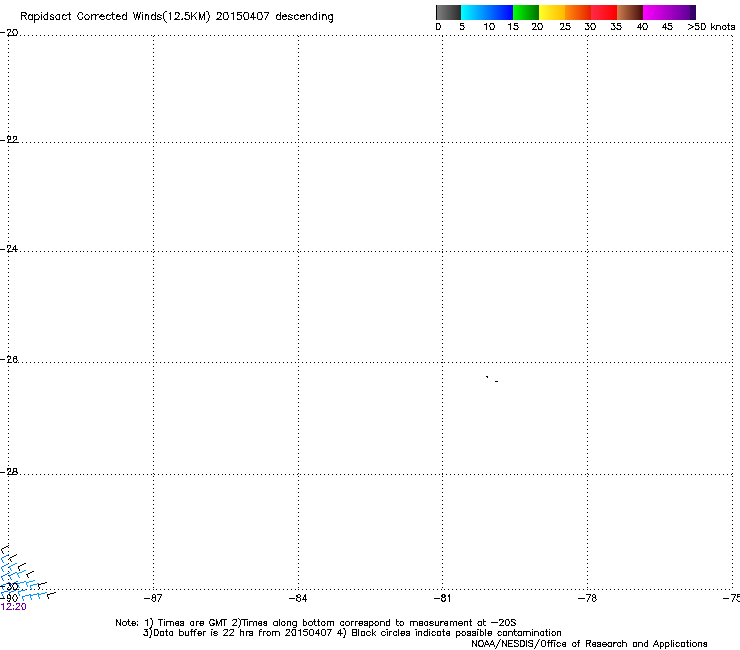The width and height of the screenshot is (740, 650).
Task: Click the yellow 20-25 knots color segment
Action: (x=551, y=12)
